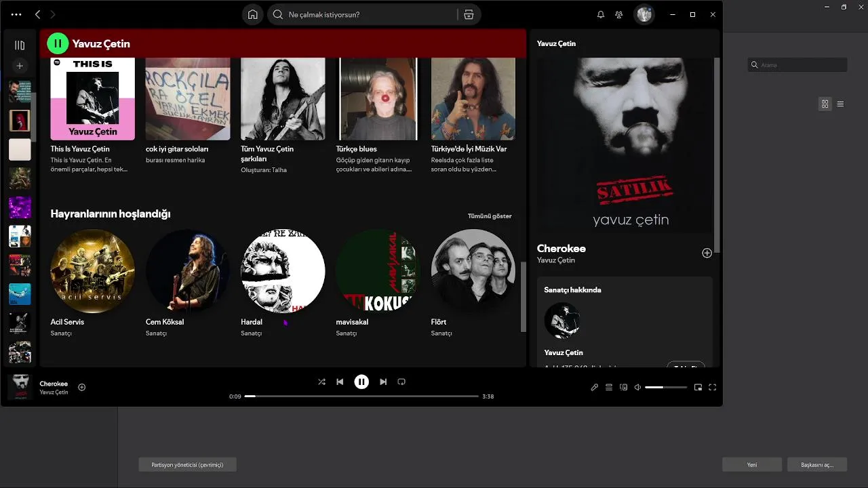
Task: Click 'Tümünü göster' for fans also like
Action: tap(490, 216)
